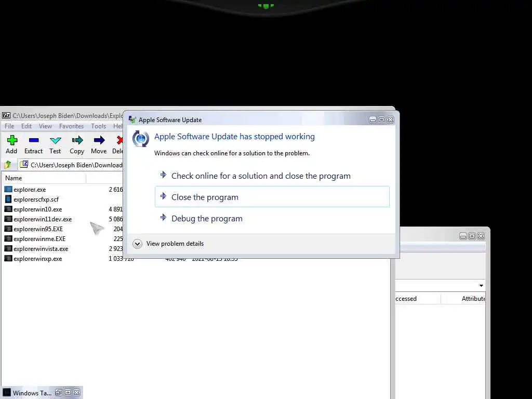This screenshot has height=399, width=532.
Task: Close the minimized Windows Ta... window
Action: pyautogui.click(x=77, y=393)
